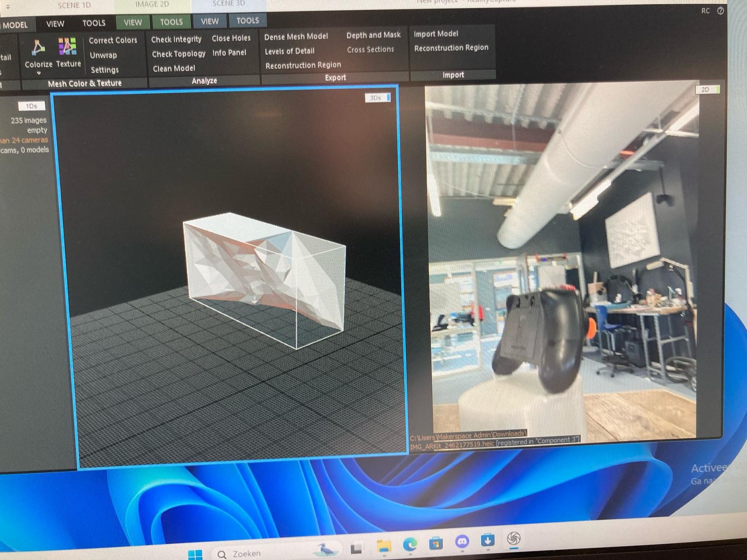The image size is (747, 560).
Task: Open the help question mark icon
Action: [720, 11]
